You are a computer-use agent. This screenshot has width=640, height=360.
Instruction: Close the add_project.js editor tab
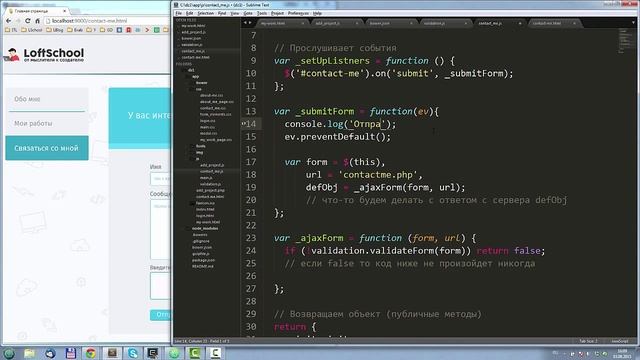pos(357,23)
